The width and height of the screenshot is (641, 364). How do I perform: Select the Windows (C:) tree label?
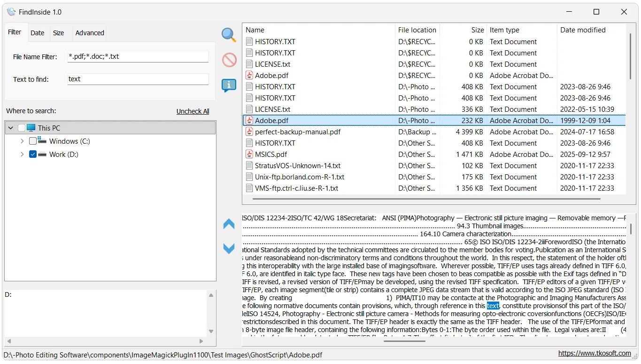[70, 141]
